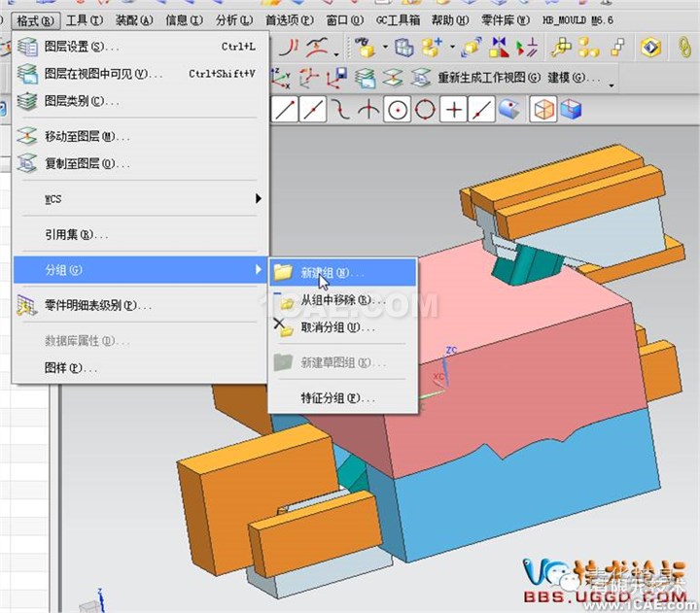Click the mirror assembly icon

[x=499, y=48]
